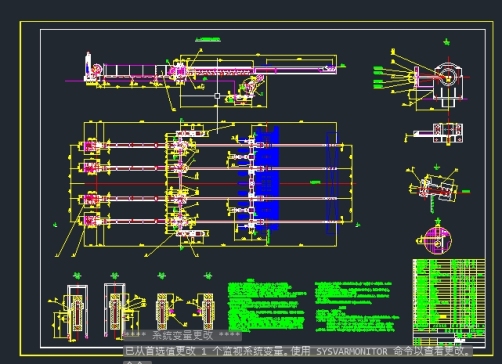Image resolution: width=502 pixels, height=364 pixels.
Task: Click the green underlined title above the elevation view
Action: (207, 40)
